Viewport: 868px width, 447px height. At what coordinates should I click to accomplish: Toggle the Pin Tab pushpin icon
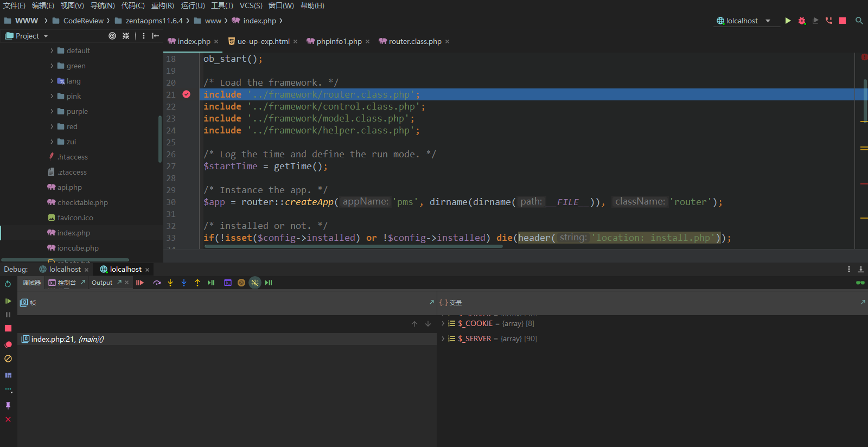(8, 405)
